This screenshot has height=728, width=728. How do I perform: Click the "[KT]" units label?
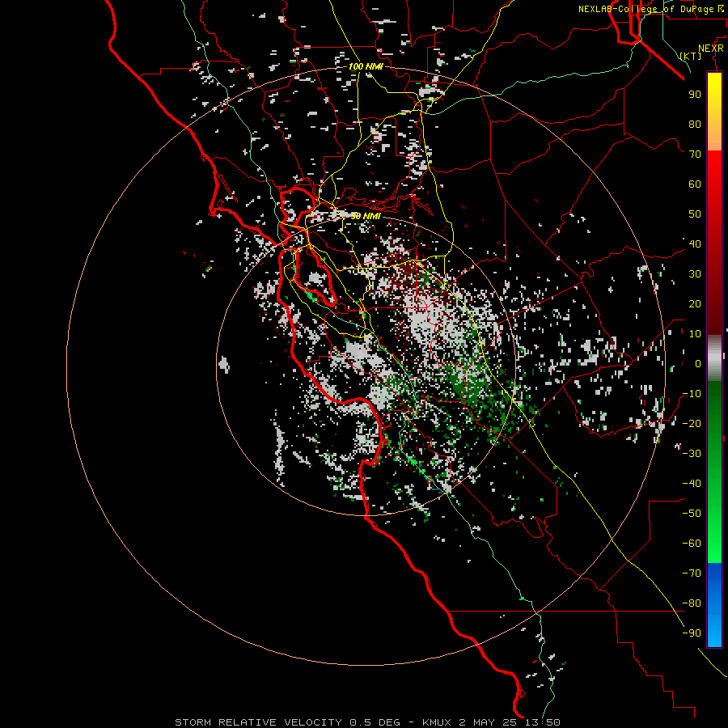691,56
